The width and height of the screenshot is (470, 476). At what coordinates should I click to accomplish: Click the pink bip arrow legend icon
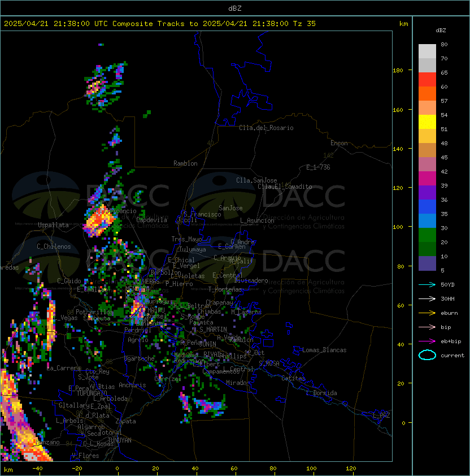427,327
